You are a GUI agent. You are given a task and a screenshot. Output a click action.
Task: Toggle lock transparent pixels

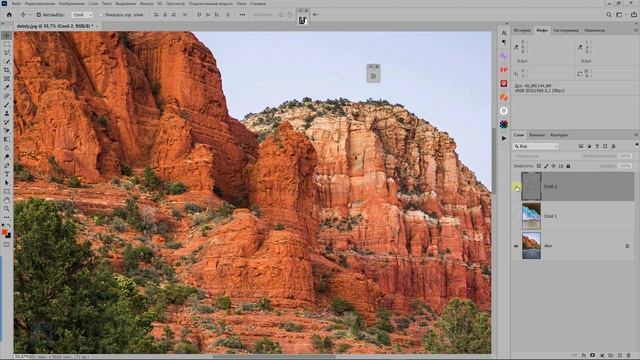[x=539, y=166]
